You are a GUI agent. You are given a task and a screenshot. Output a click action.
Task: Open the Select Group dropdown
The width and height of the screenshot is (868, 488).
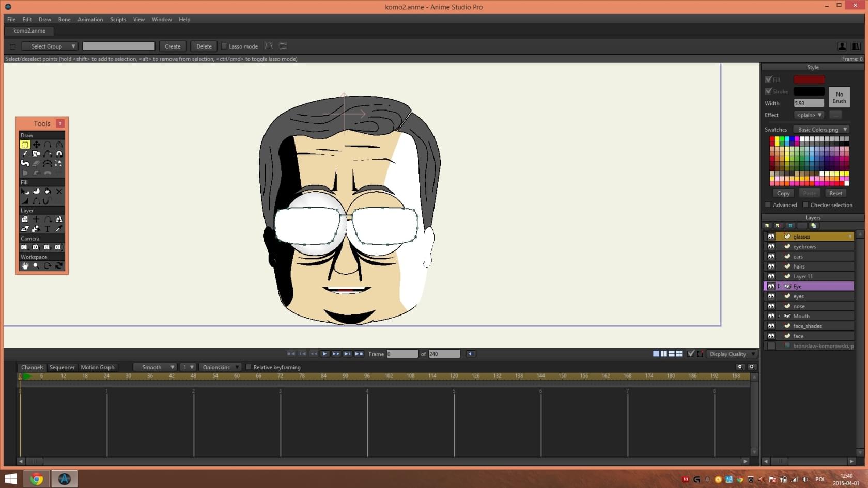tap(50, 46)
